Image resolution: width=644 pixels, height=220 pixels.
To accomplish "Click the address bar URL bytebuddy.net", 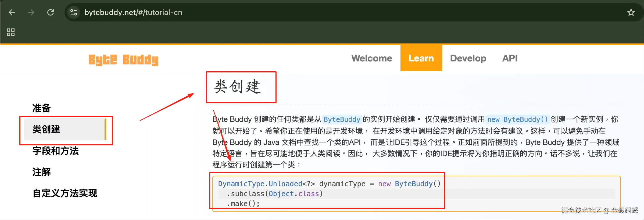I will click(133, 12).
